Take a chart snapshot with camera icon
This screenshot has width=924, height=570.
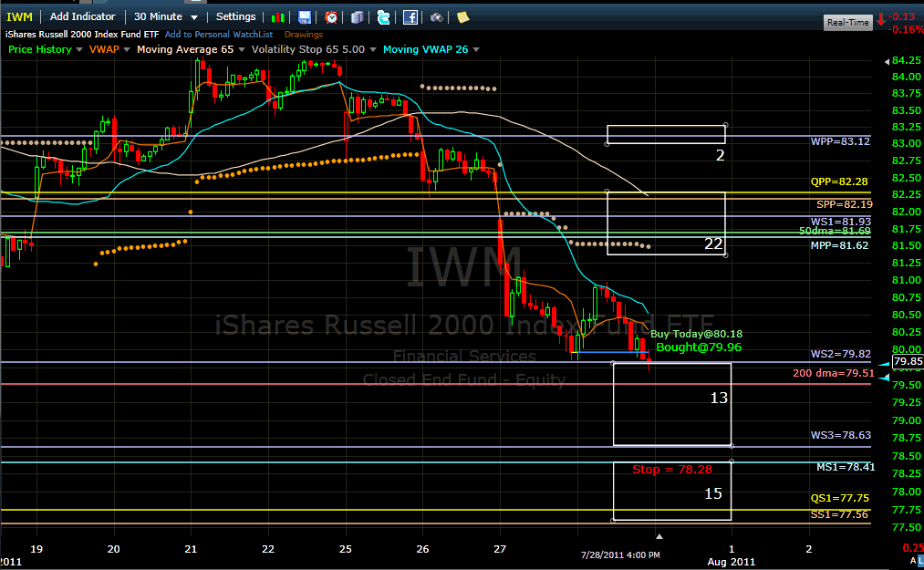436,17
